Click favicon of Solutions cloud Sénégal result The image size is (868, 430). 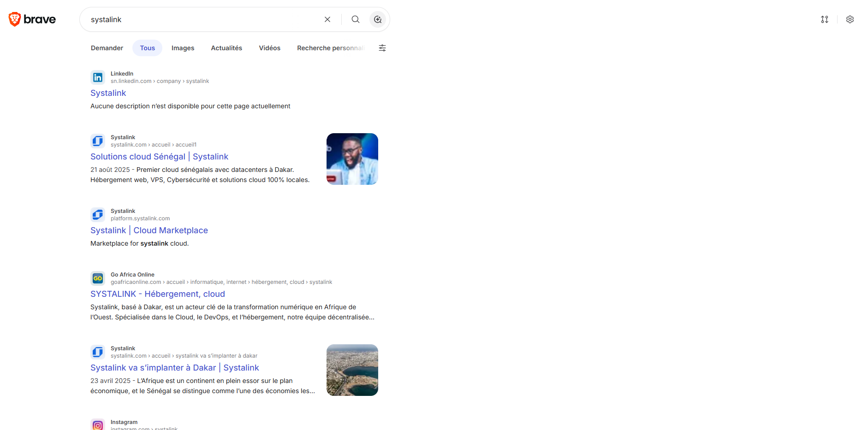[x=98, y=141]
